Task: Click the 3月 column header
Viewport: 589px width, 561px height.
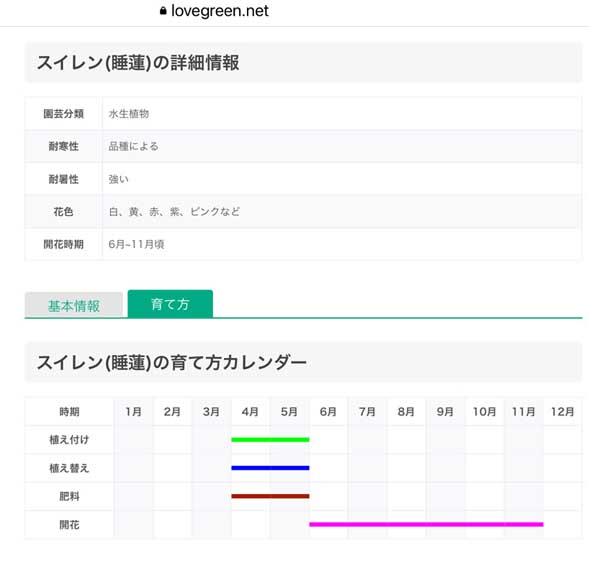Action: pyautogui.click(x=211, y=412)
